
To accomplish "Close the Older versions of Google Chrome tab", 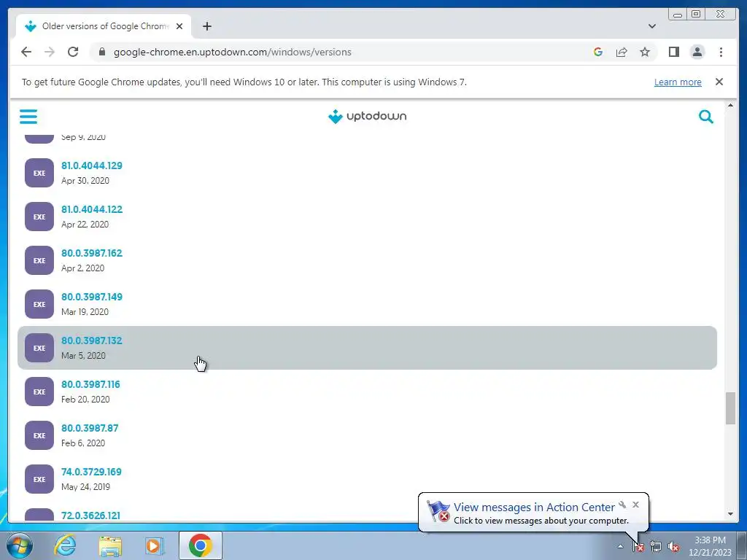I will coord(179,26).
